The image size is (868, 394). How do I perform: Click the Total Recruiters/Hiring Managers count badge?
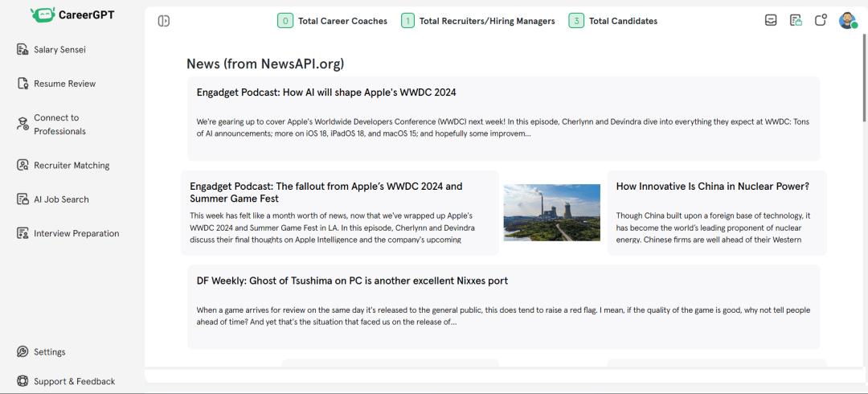tap(407, 21)
